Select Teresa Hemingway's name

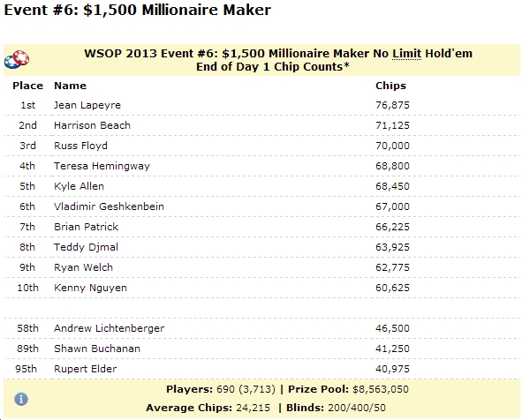[x=102, y=166]
